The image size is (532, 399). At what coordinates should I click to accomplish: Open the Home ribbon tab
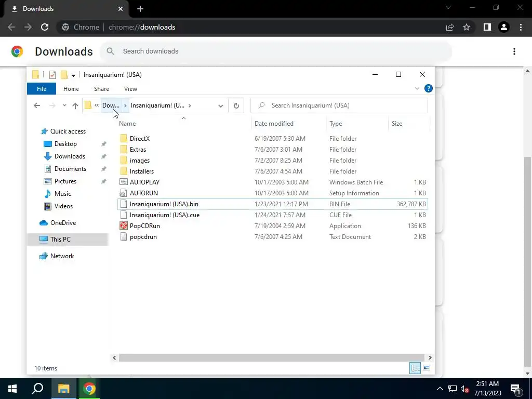[x=71, y=89]
